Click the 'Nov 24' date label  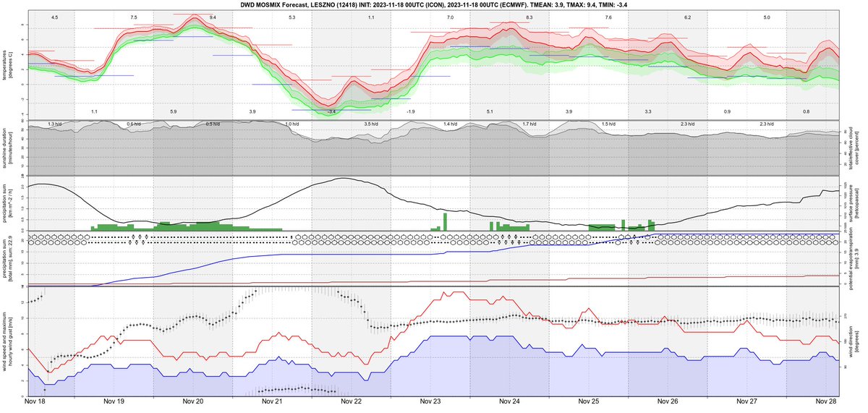click(509, 401)
